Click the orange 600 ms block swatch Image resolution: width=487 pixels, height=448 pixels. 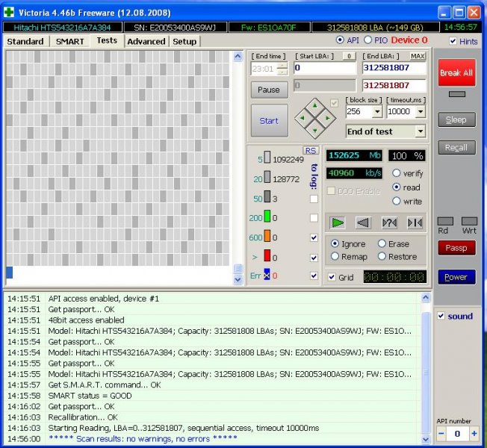click(267, 237)
